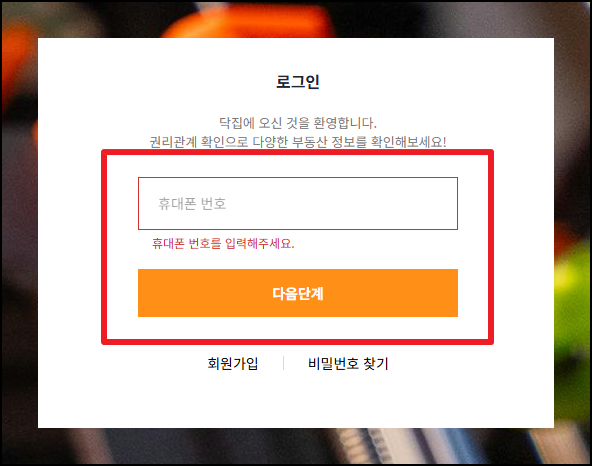The height and width of the screenshot is (466, 592).
Task: Click the 닥집에 오신 것을 환영합니다 welcome line
Action: pyautogui.click(x=298, y=123)
